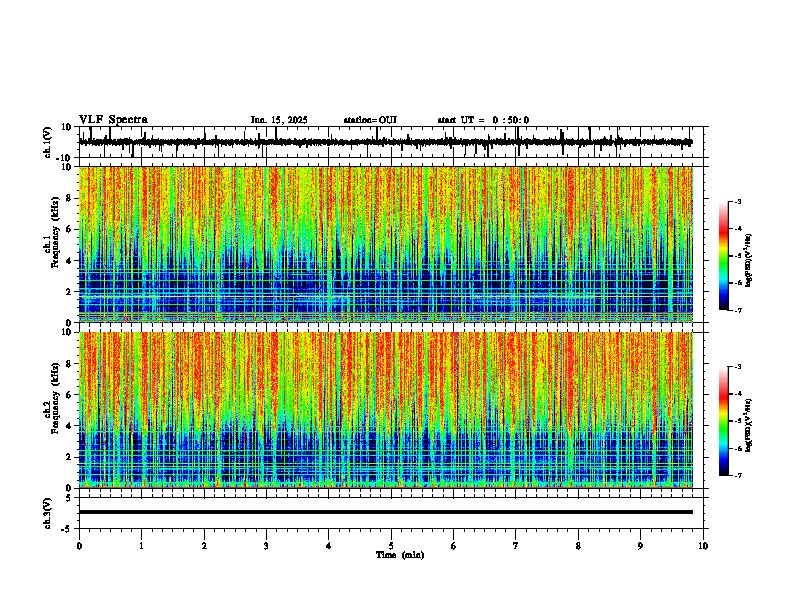Viewport: 792px width, 612px height.
Task: Click inside the ch.1 spectrogram panel
Action: pos(386,244)
